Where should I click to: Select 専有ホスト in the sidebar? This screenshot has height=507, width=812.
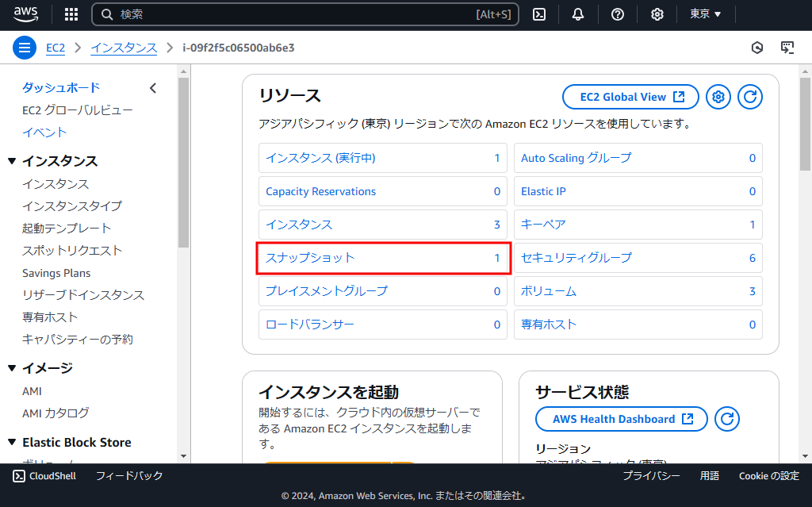pyautogui.click(x=50, y=317)
